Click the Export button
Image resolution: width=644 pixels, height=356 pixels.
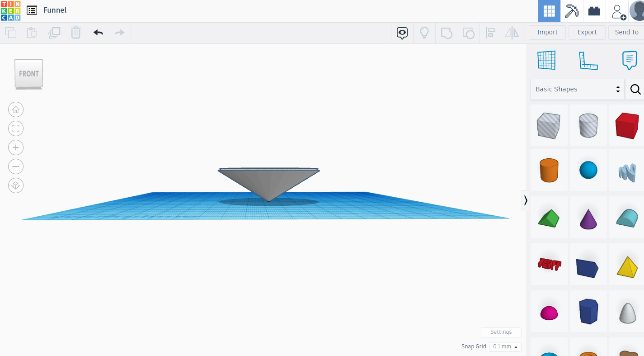point(587,32)
